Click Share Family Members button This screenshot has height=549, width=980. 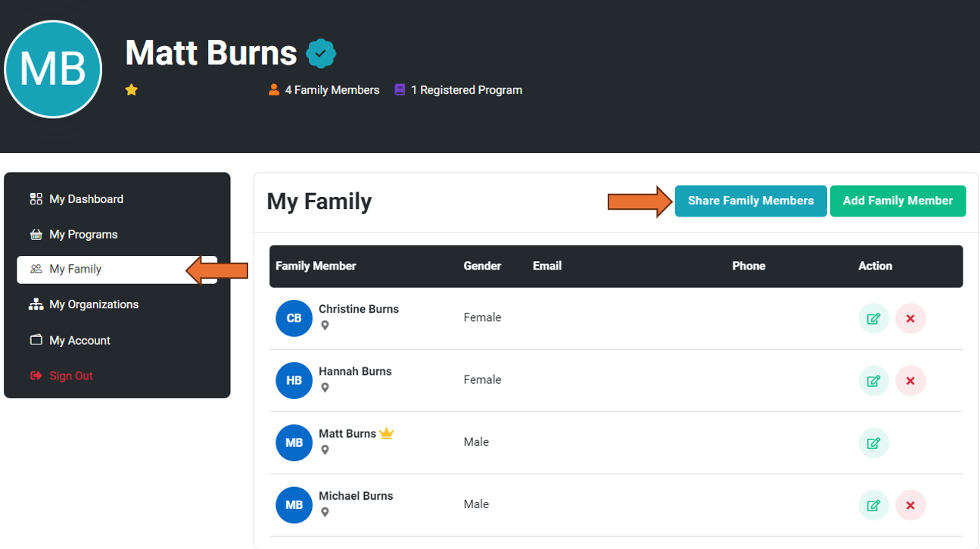(x=751, y=201)
